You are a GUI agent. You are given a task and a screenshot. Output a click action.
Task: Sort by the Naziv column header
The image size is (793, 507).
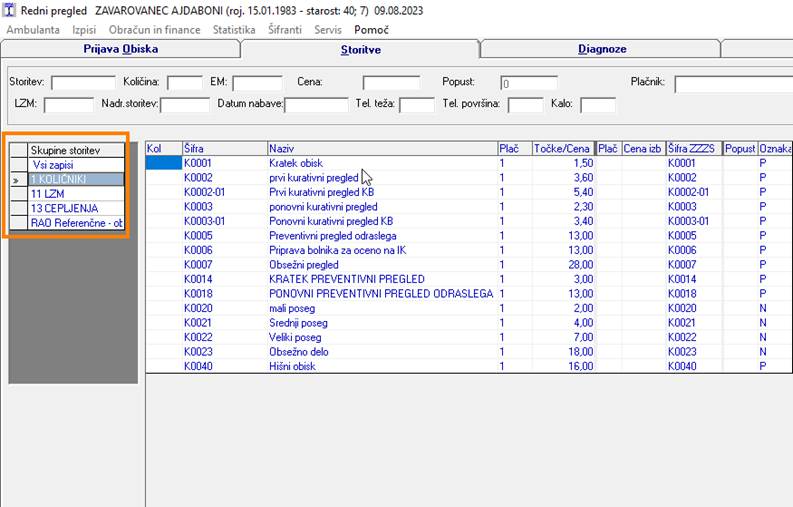pos(381,149)
